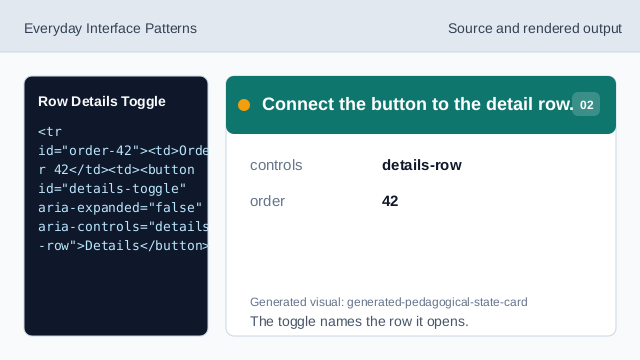Click the 'controls' label
The width and height of the screenshot is (640, 360).
[276, 165]
